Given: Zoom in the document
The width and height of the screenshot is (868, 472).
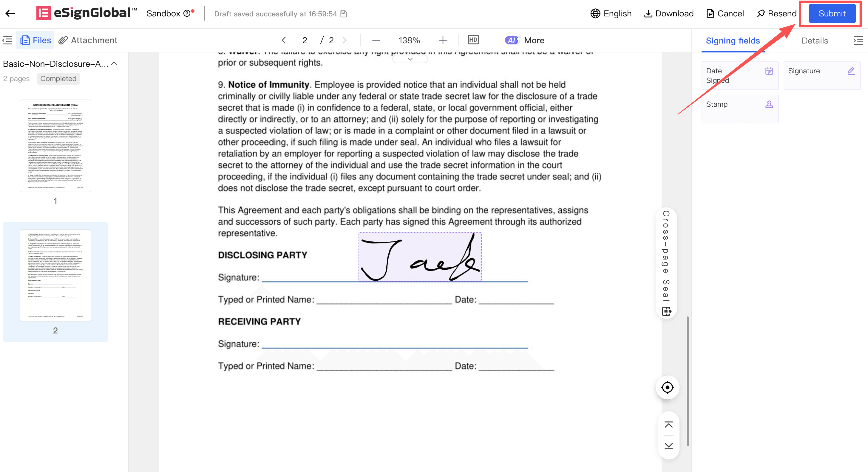Looking at the screenshot, I should pyautogui.click(x=443, y=41).
